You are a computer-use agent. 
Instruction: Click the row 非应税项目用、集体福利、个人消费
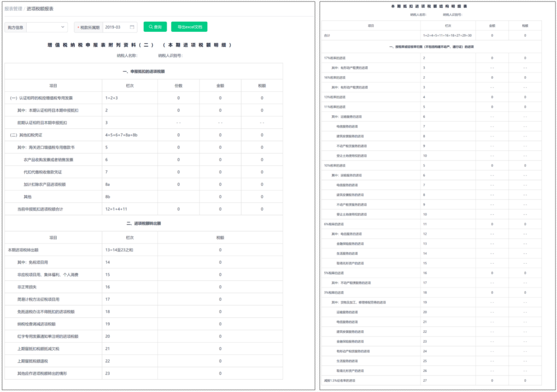[143, 275]
